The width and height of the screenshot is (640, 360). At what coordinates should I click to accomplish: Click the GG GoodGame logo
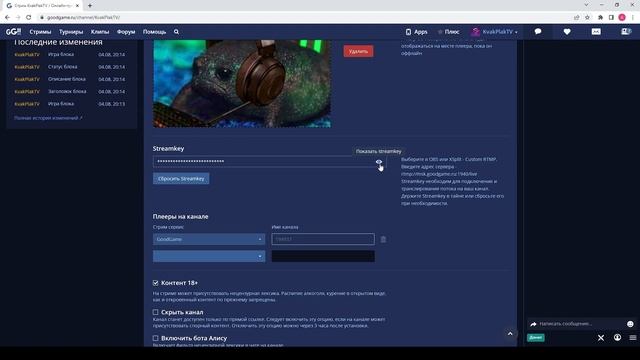pos(13,32)
